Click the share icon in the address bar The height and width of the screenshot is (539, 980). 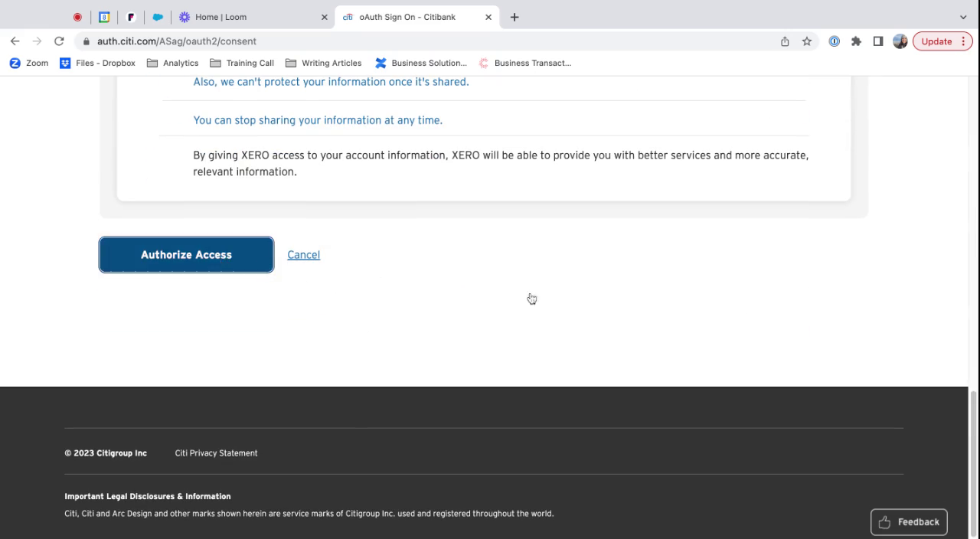point(784,41)
